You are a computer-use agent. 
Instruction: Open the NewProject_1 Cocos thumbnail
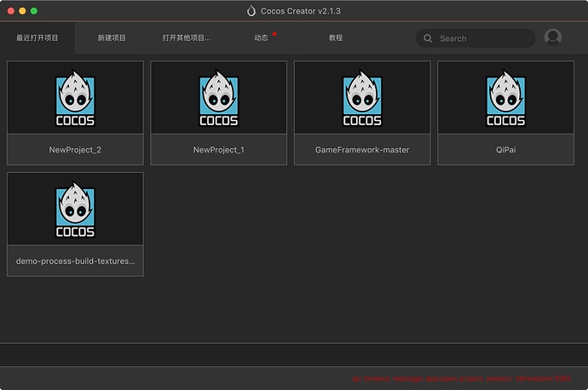point(219,97)
